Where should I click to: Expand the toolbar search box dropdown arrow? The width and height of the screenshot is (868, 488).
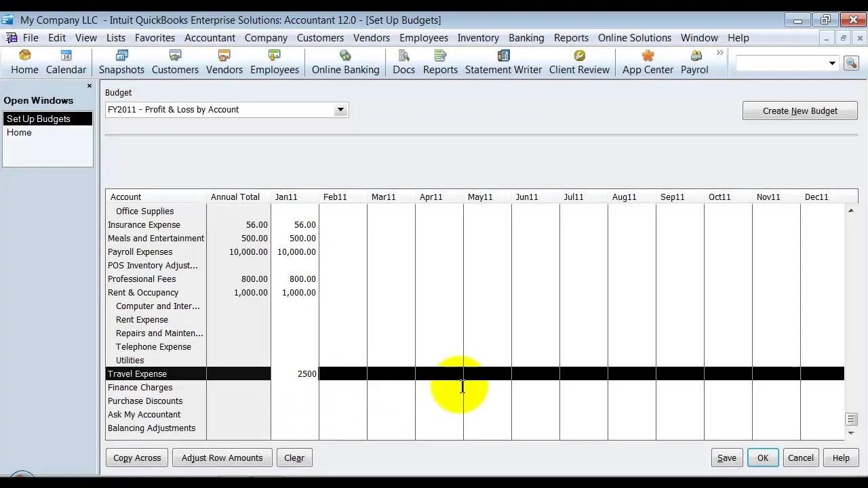pyautogui.click(x=832, y=63)
